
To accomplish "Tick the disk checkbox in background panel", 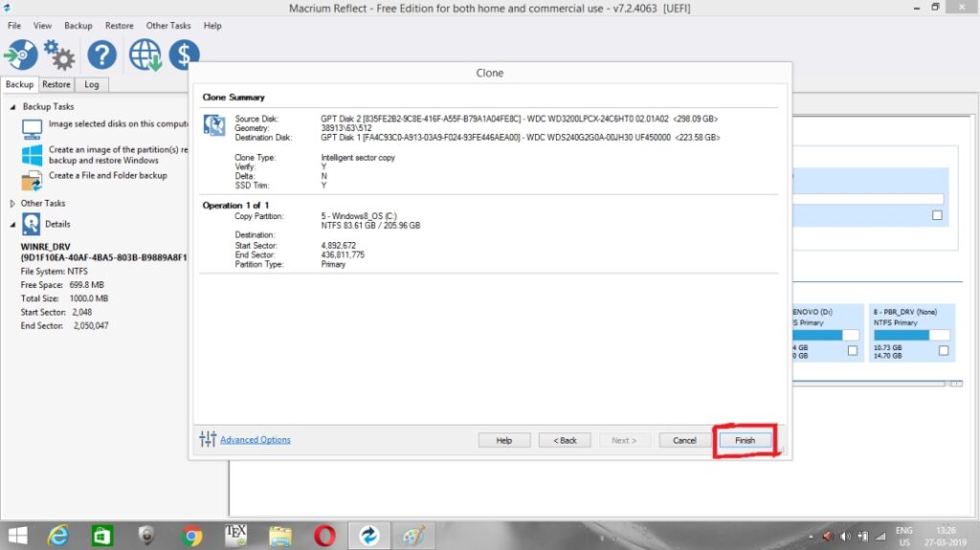I will coord(937,215).
